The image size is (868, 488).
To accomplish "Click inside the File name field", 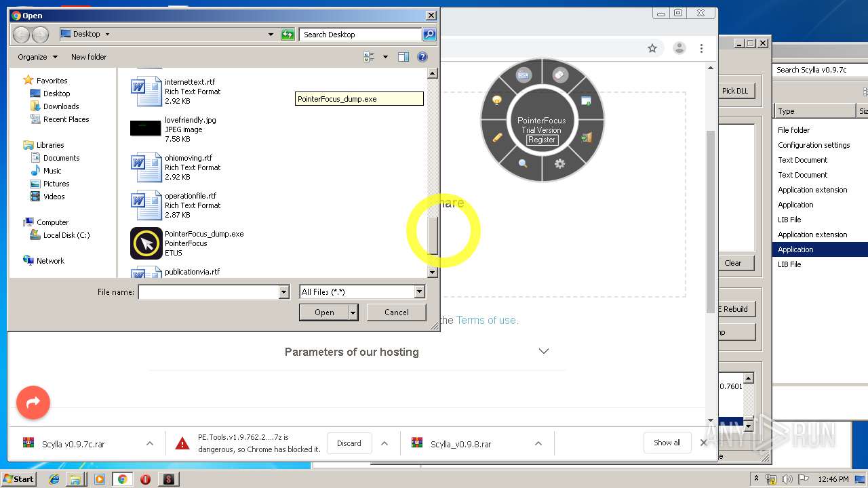I will [209, 292].
